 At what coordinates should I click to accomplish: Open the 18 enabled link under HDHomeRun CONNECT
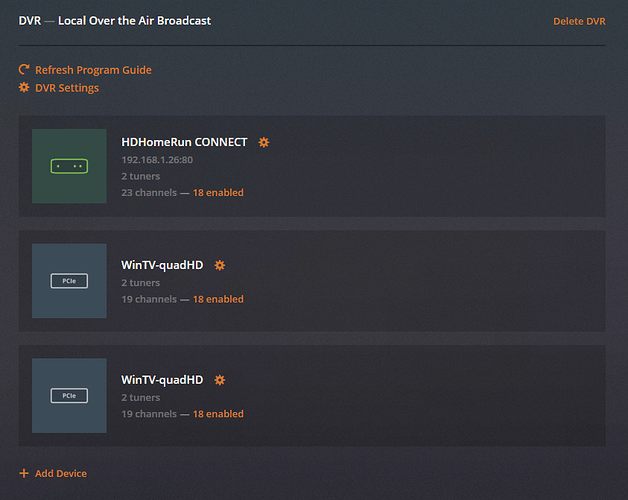pos(218,193)
